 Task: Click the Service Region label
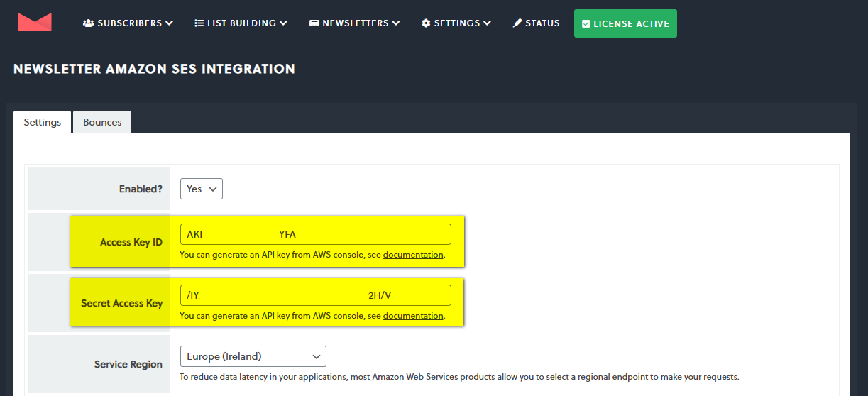point(128,365)
